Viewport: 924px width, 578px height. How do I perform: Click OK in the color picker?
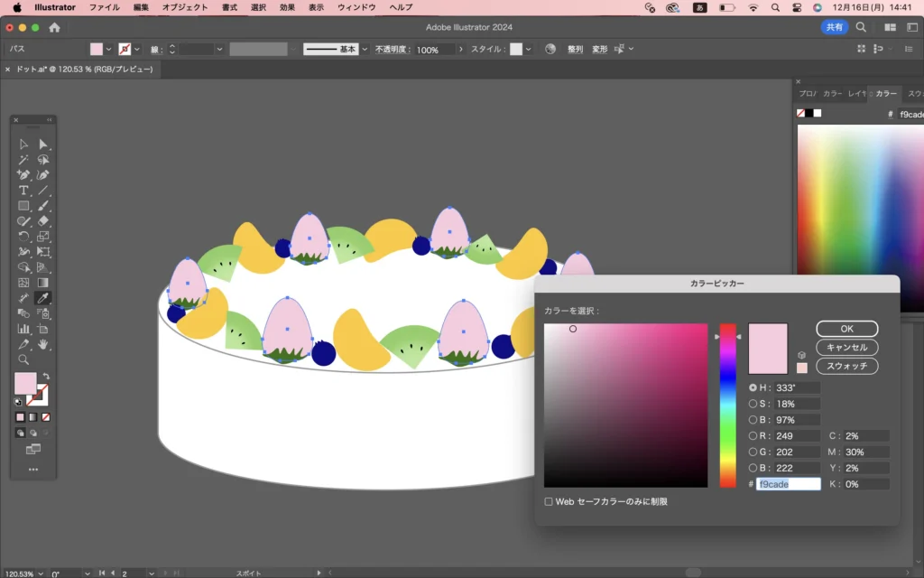pyautogui.click(x=846, y=329)
